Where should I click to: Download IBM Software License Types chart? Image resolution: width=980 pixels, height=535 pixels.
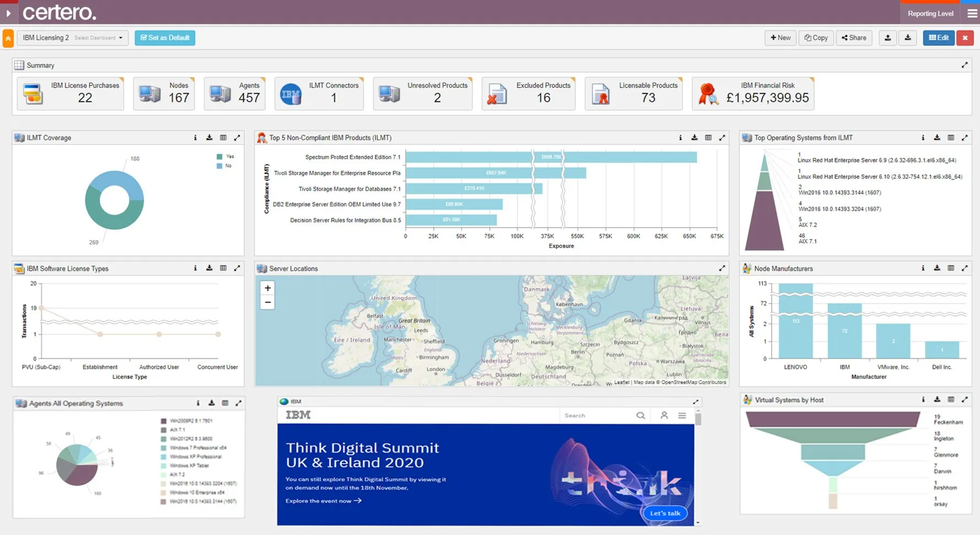coord(209,268)
